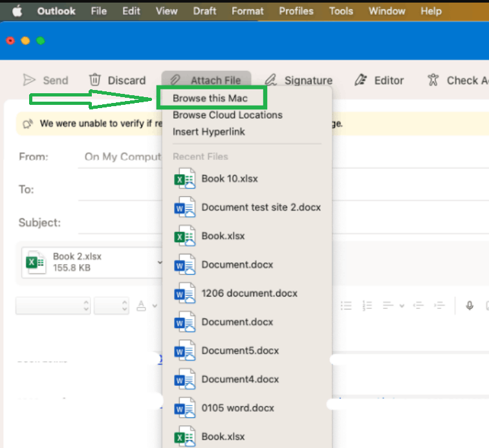Click the text alignment icon
This screenshot has width=489, height=448.
click(x=388, y=306)
